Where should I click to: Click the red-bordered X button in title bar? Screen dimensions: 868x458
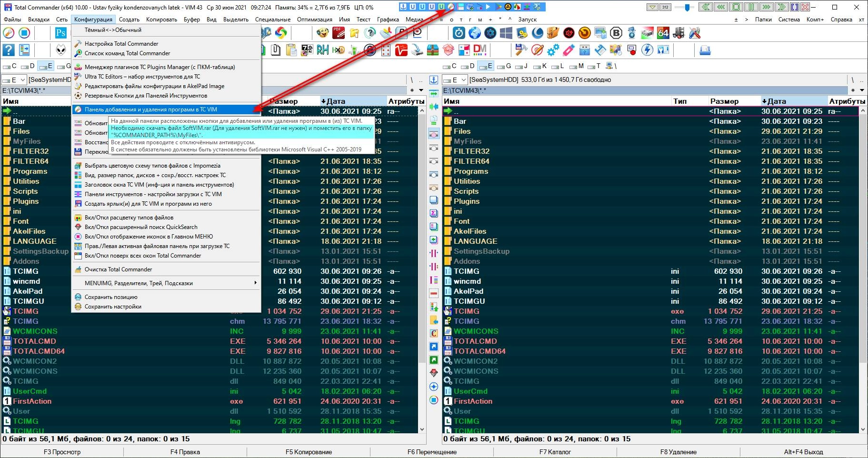tap(805, 7)
